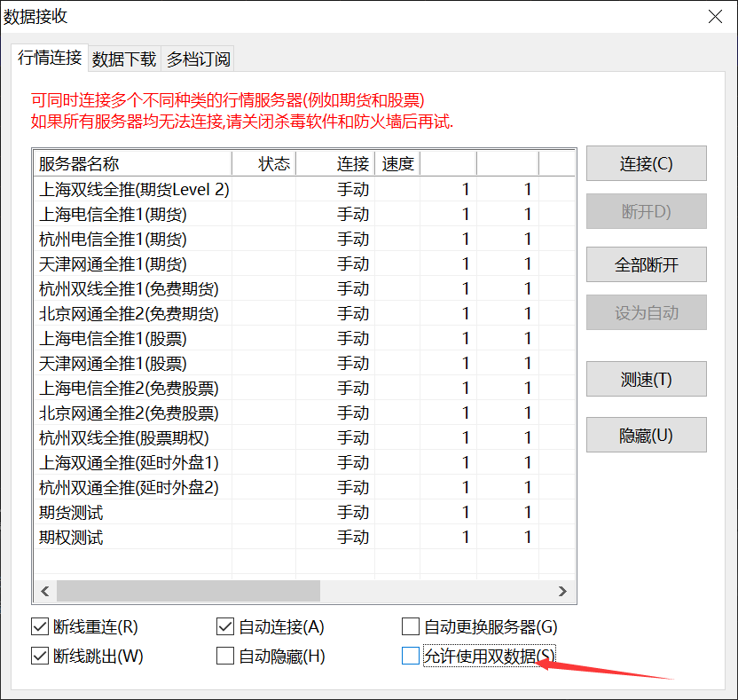This screenshot has height=700, width=738.
Task: Run speed test with 测速(T)
Action: pos(647,379)
